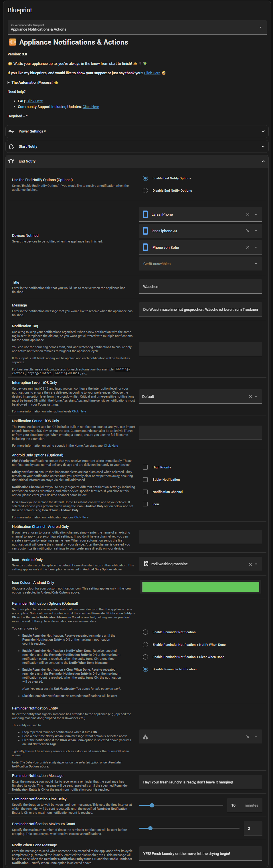Open the FAQ Click Here link
The height and width of the screenshot is (868, 273).
click(34, 101)
